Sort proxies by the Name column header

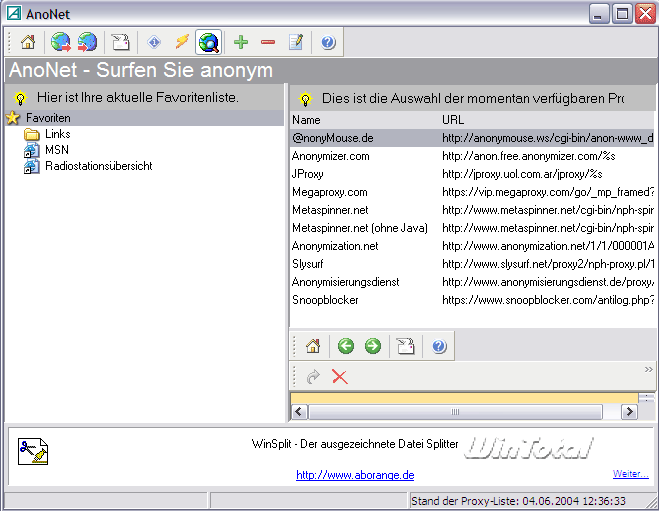point(365,120)
